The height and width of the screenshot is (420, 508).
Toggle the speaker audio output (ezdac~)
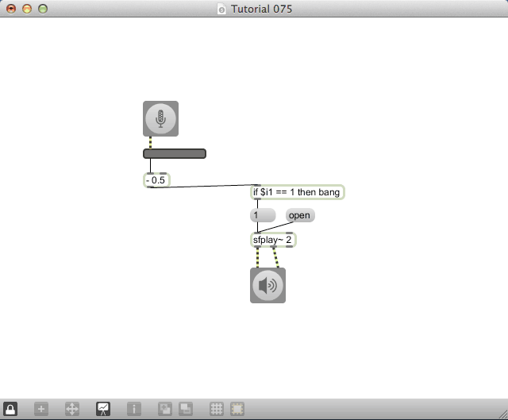(x=267, y=285)
